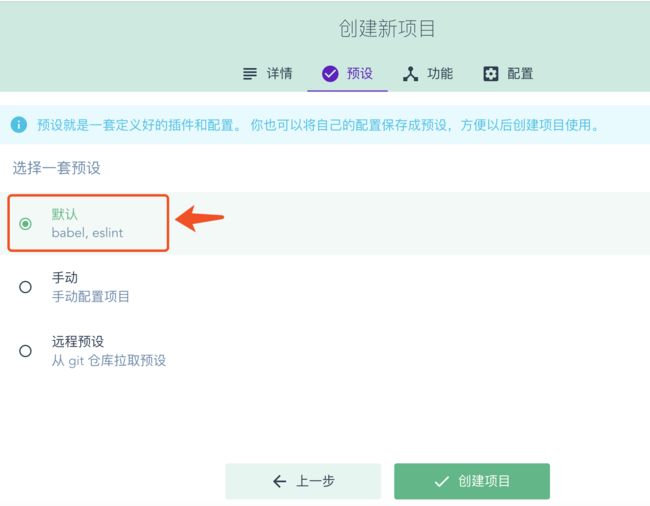Click the 默认 preset title
Viewport: 650px width, 506px height.
pyautogui.click(x=65, y=214)
